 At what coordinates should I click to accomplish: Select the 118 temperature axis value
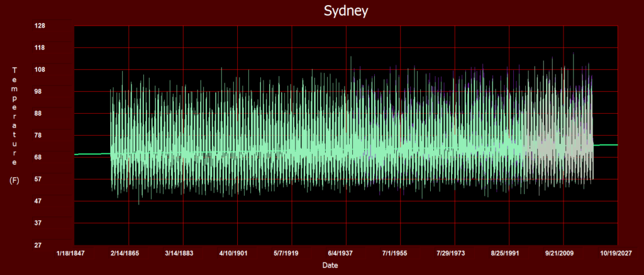[x=40, y=48]
